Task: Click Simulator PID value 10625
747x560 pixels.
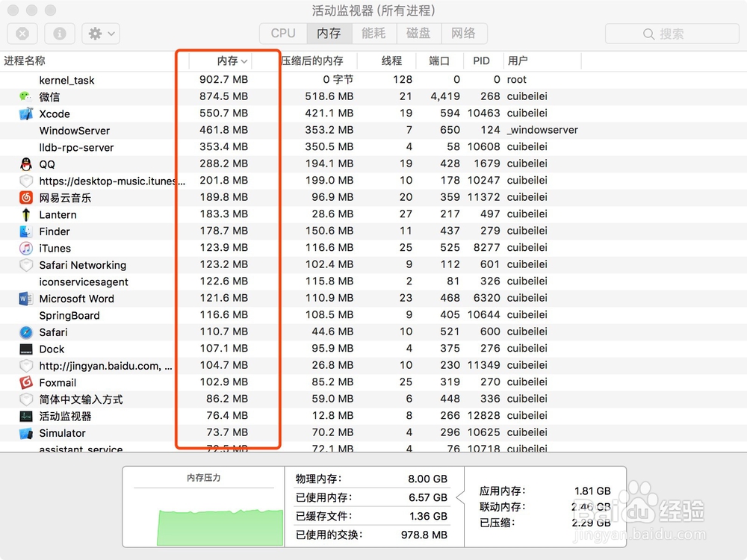Action: pos(483,432)
